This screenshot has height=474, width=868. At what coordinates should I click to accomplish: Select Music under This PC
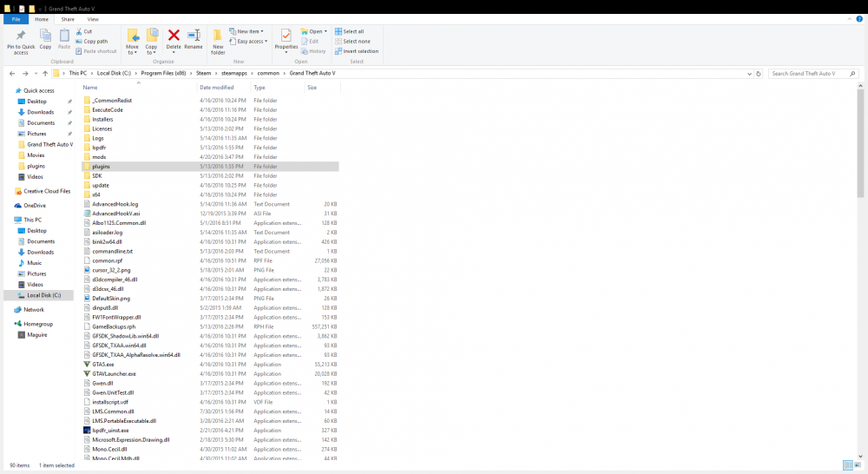pyautogui.click(x=35, y=263)
